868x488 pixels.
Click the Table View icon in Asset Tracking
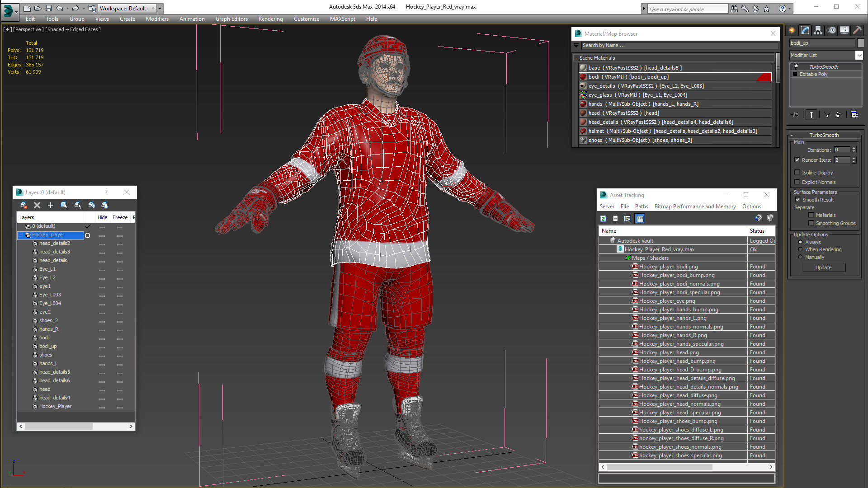click(640, 219)
